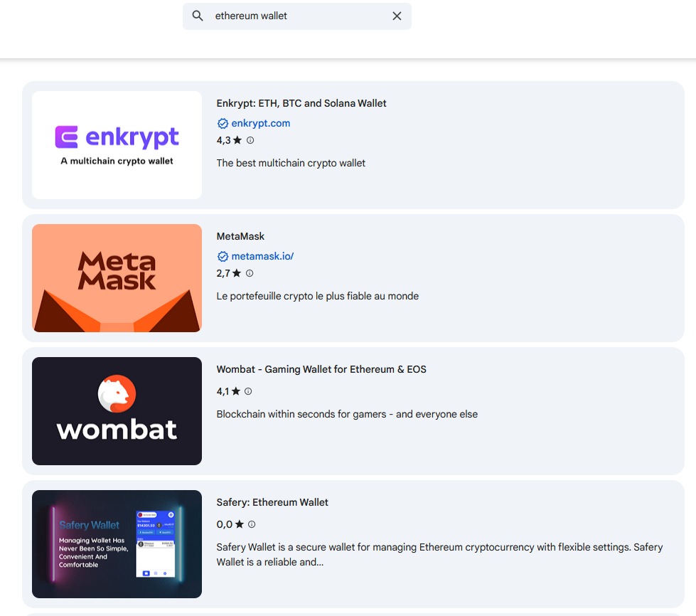
Task: Click the metamask.io/ publisher link
Action: coord(262,256)
